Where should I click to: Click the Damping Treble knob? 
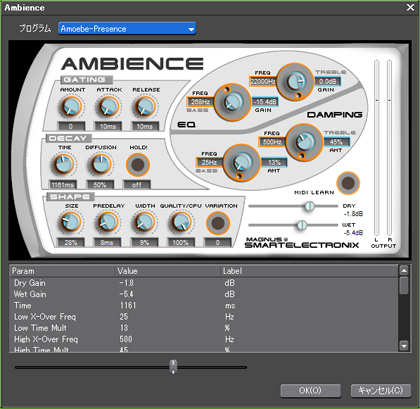(x=304, y=142)
